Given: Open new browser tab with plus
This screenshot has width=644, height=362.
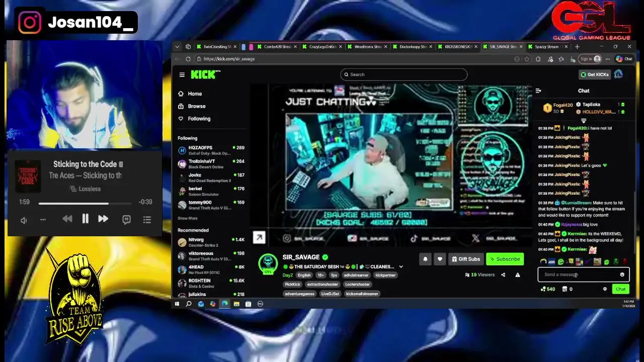Looking at the screenshot, I should point(577,47).
